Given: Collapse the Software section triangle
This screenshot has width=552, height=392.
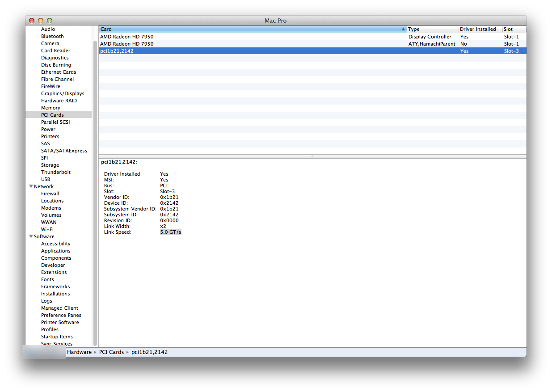Looking at the screenshot, I should 31,236.
